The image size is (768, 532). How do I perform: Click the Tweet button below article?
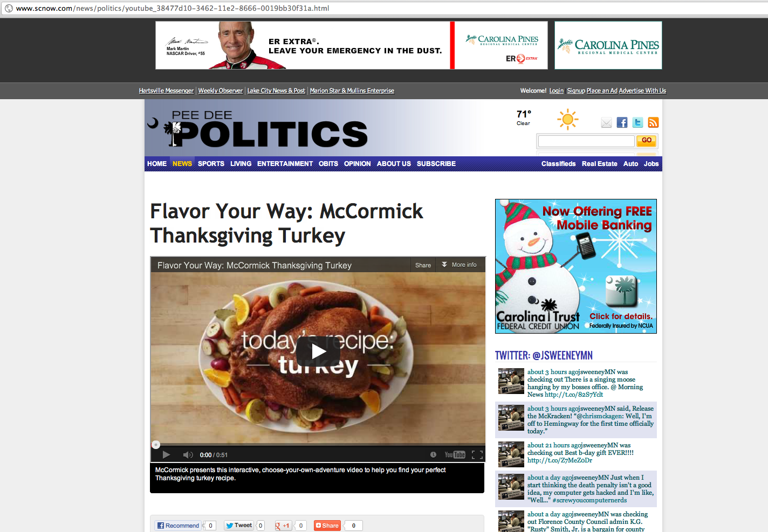[x=239, y=526]
